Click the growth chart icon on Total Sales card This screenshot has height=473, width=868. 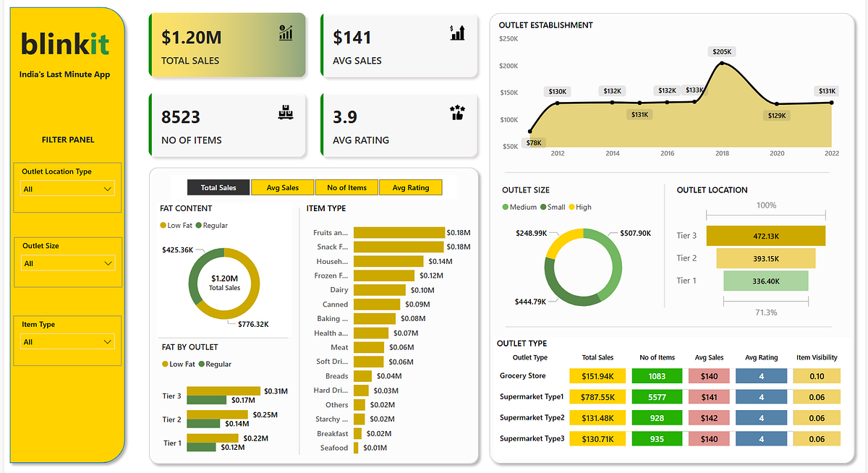286,33
